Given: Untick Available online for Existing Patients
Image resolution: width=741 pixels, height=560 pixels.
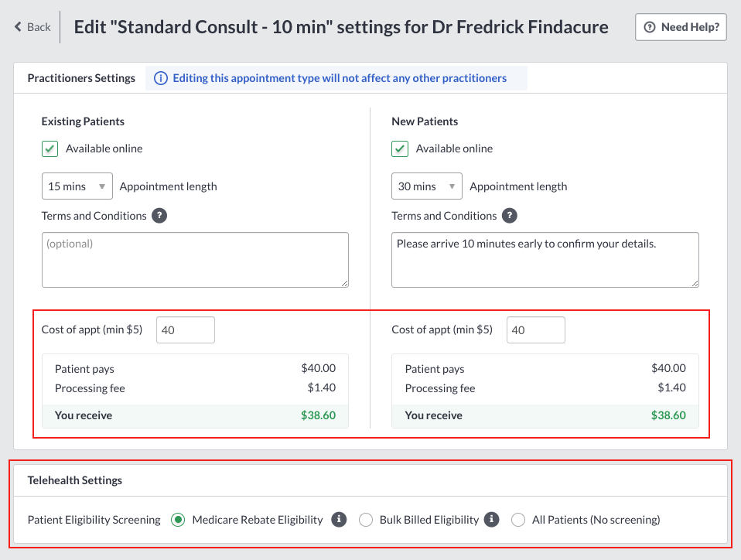Looking at the screenshot, I should tap(50, 149).
